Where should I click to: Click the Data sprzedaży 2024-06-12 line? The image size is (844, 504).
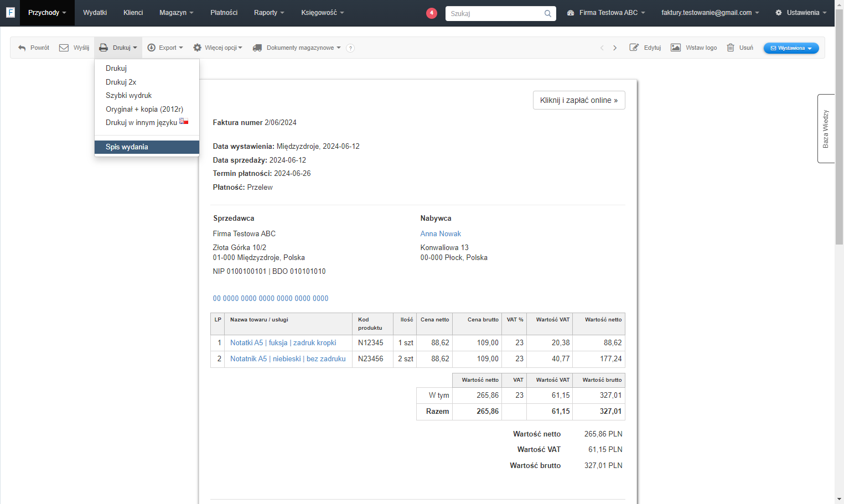(259, 160)
